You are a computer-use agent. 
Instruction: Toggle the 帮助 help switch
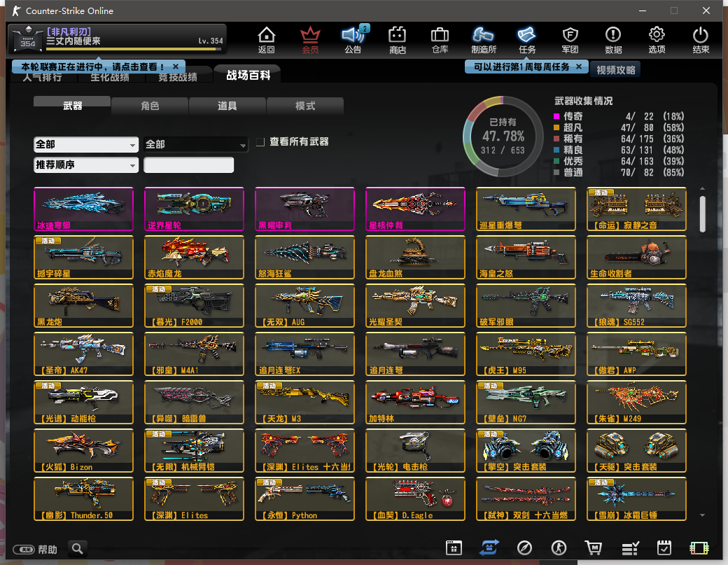click(24, 550)
